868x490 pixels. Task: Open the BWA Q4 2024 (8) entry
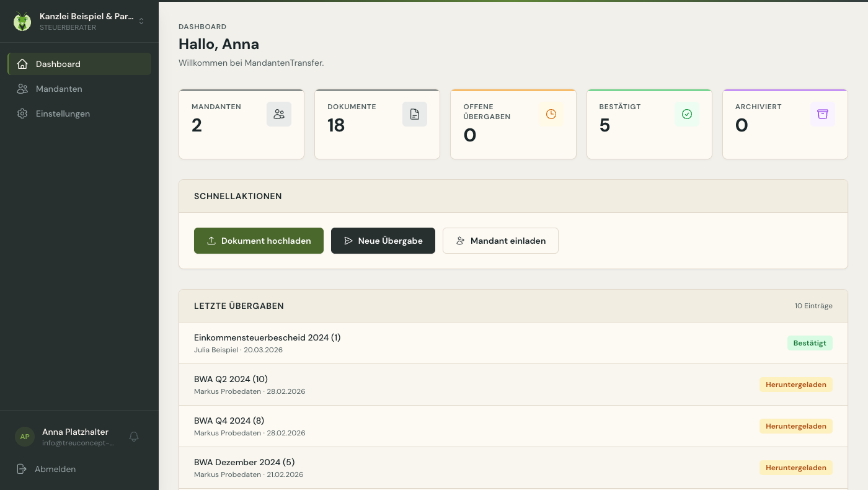click(513, 426)
